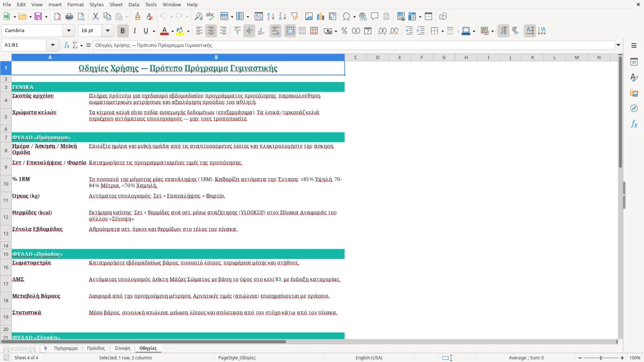Toggle Print Preview
Screen dimensions: 644x362
pos(81,17)
